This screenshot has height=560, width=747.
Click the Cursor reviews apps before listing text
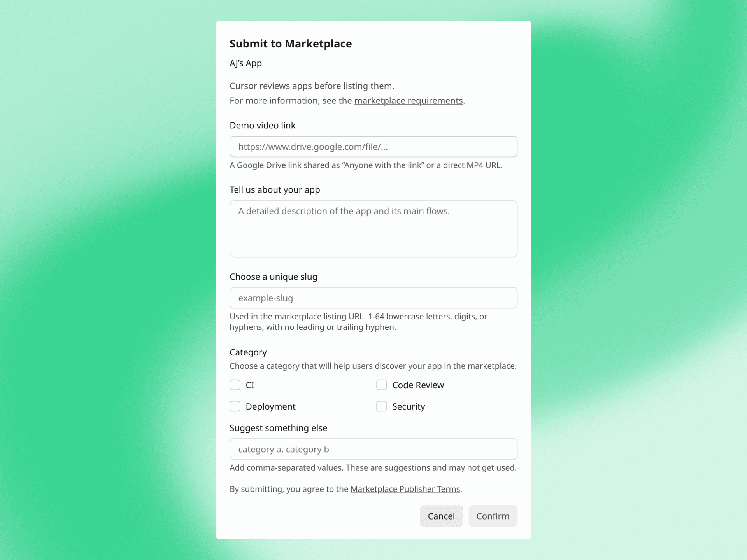pyautogui.click(x=312, y=86)
